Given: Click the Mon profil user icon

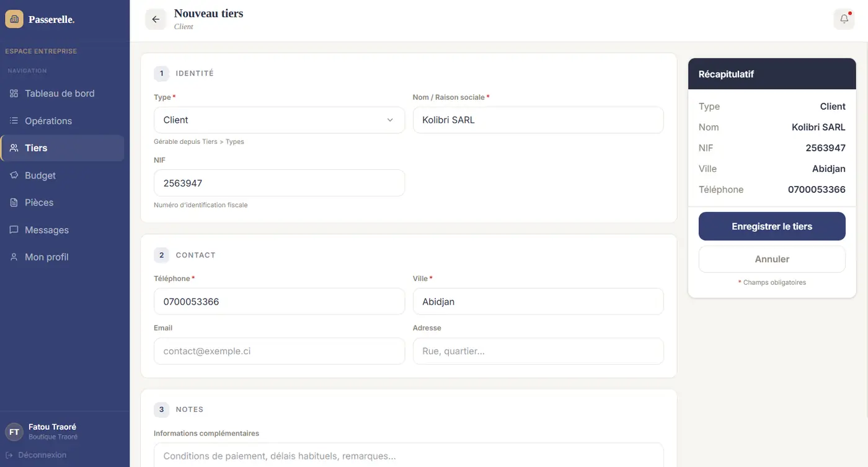Looking at the screenshot, I should [14, 257].
